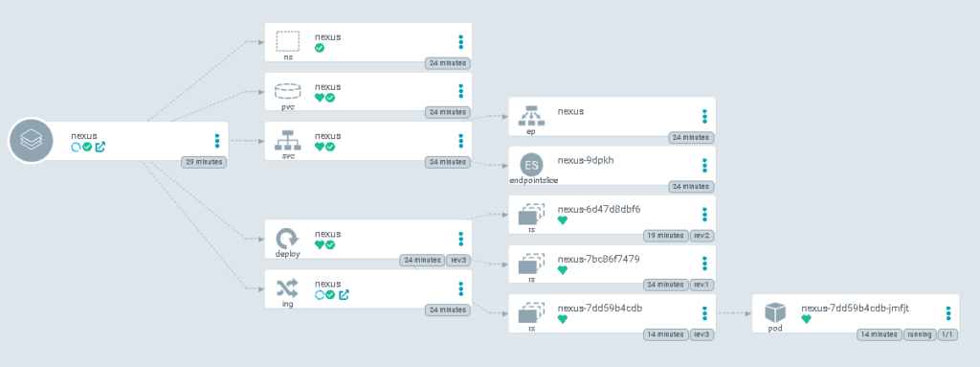The height and width of the screenshot is (367, 980).
Task: Click the rev:3 badge on nexus-7dd59b4cdb
Action: [x=702, y=334]
